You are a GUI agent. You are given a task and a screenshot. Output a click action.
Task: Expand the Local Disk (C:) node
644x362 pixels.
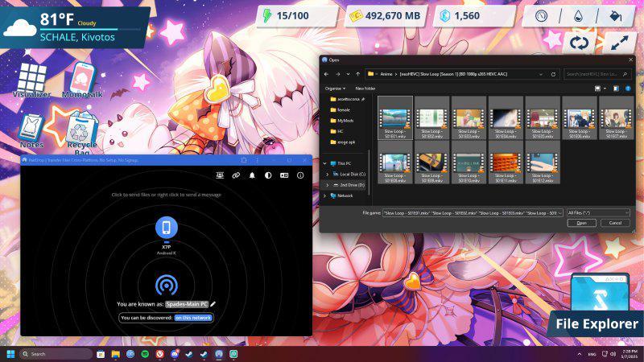(x=328, y=174)
